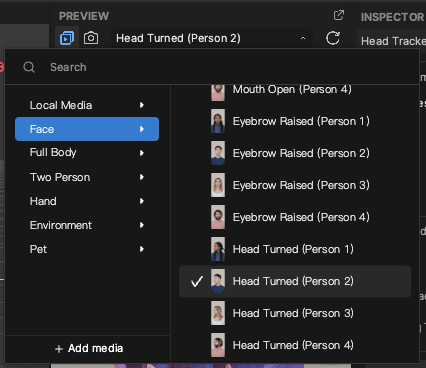Screen dimensions: 426x368
Task: Expand the Full Body submenu arrow
Action: pyautogui.click(x=142, y=153)
